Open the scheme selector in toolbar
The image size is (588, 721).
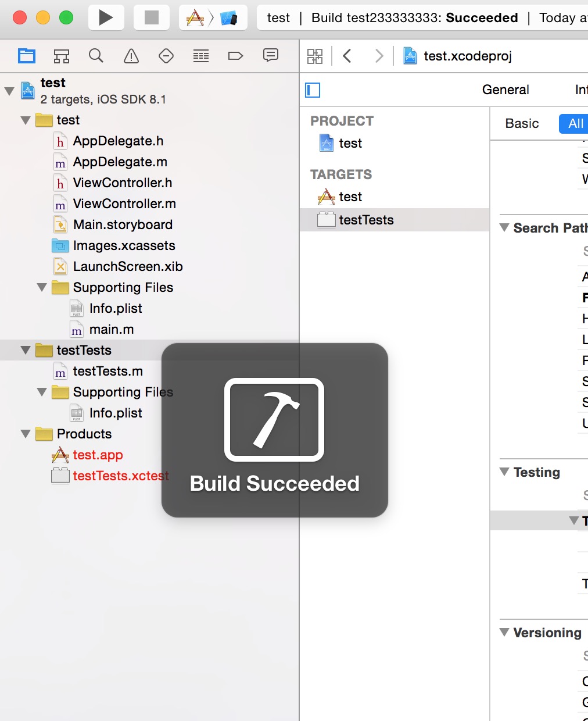(213, 17)
